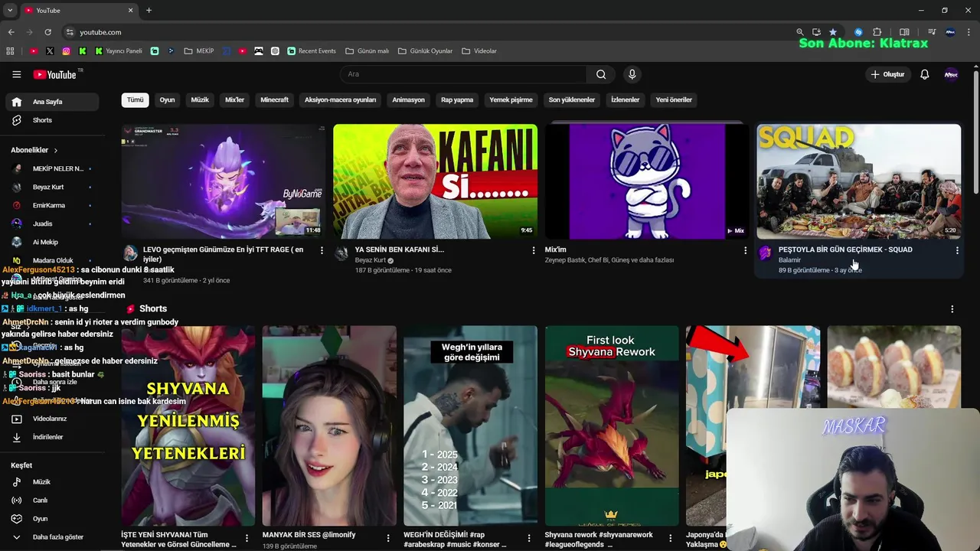
Task: Open the Madara Olduk subscription
Action: point(51,260)
